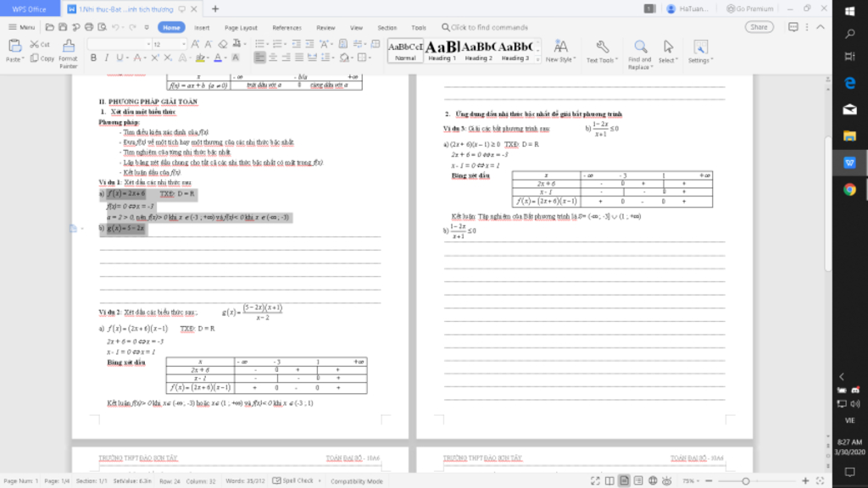Open the font size dropdown
Image resolution: width=868 pixels, height=488 pixels.
[x=184, y=44]
